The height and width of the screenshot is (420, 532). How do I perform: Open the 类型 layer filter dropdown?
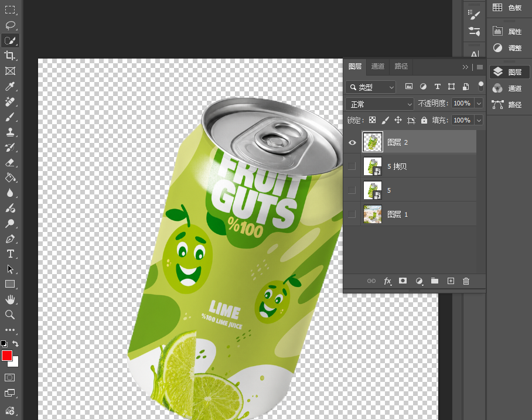point(370,87)
